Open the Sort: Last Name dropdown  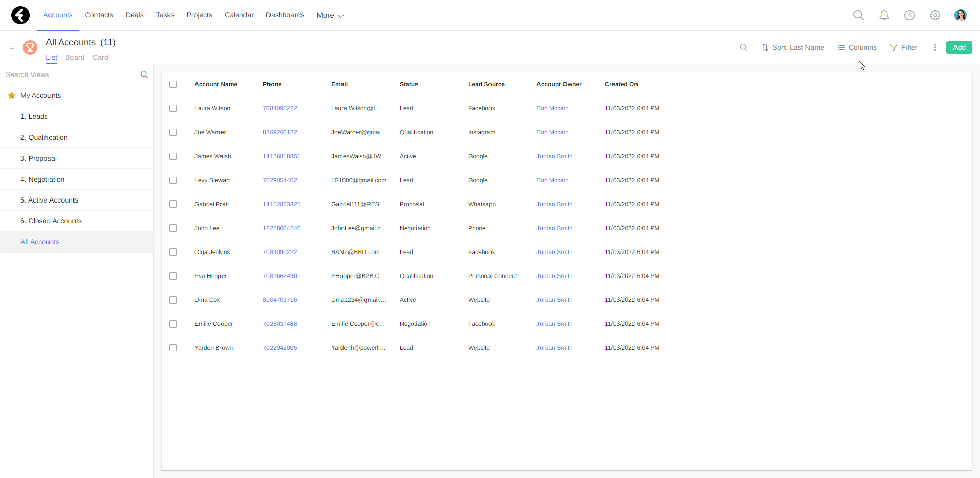pyautogui.click(x=793, y=47)
